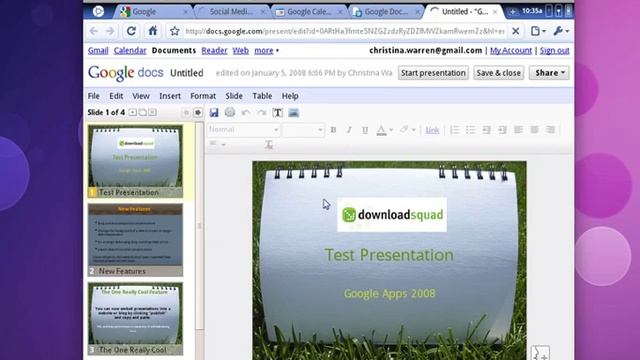Insert a text box with the T icon
The height and width of the screenshot is (360, 640).
coord(278,113)
